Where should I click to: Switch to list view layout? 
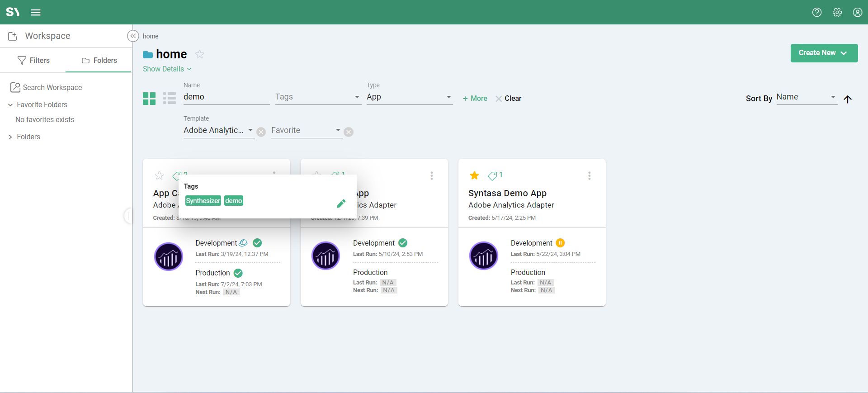(170, 98)
